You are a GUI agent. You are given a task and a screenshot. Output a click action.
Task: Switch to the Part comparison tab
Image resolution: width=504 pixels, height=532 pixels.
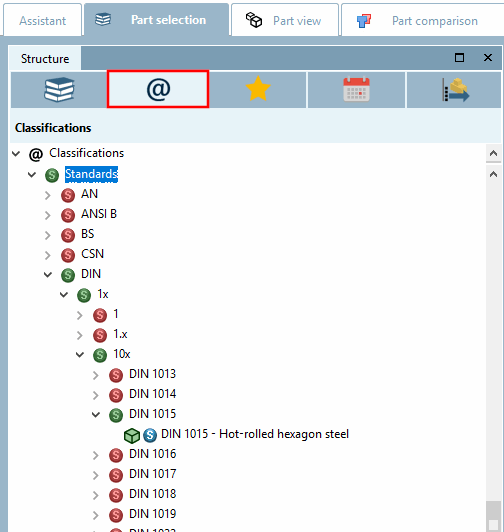tap(423, 21)
